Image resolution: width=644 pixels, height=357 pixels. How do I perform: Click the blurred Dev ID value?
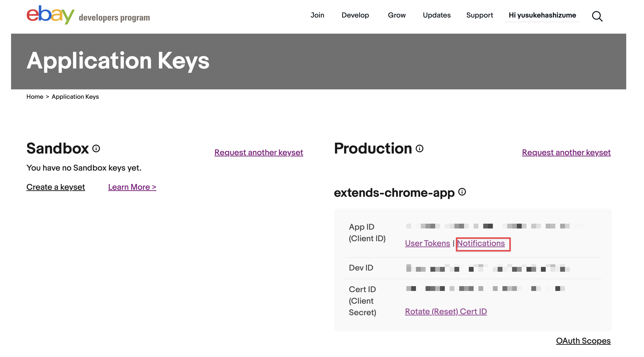(x=488, y=268)
